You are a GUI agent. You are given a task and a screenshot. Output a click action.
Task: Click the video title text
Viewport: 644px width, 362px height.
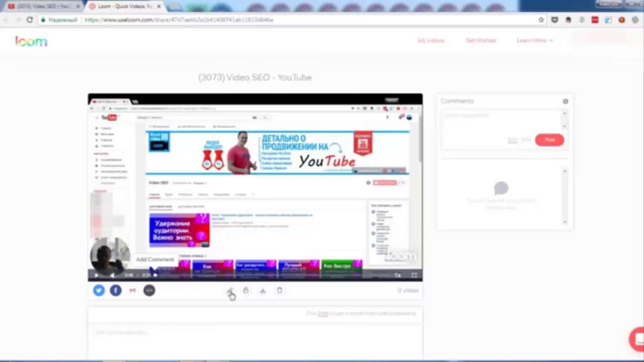click(x=255, y=77)
